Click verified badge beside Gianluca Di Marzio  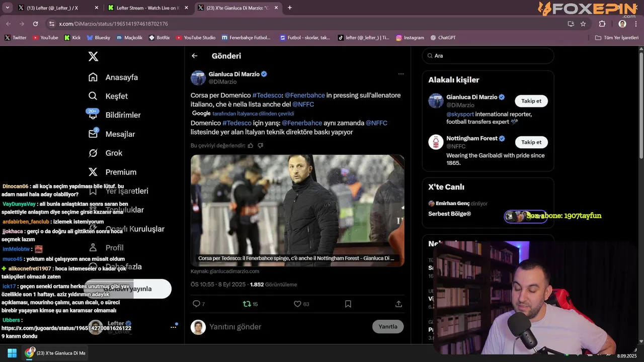point(264,74)
